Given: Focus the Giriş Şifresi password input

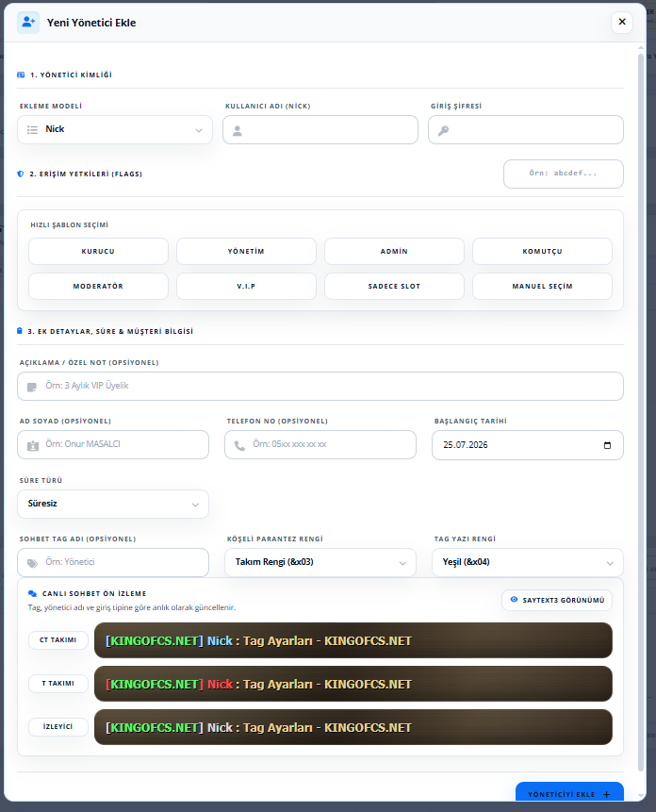Looking at the screenshot, I should tap(526, 129).
